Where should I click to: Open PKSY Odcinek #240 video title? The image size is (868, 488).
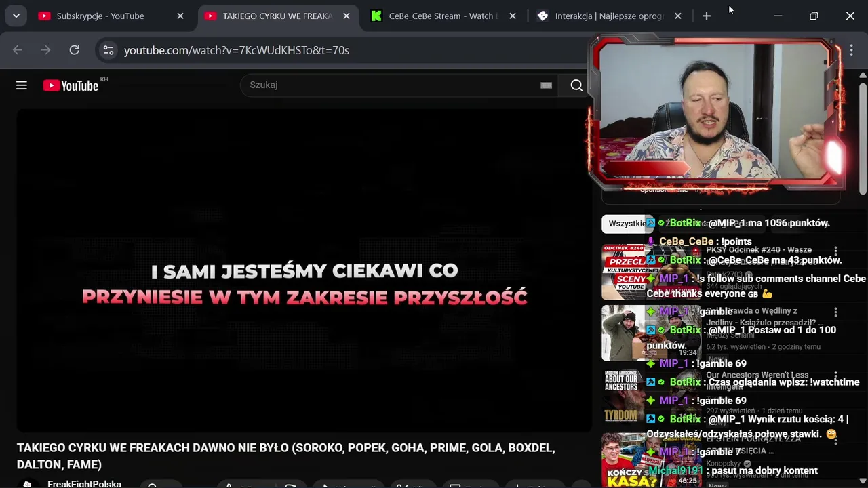[759, 255]
